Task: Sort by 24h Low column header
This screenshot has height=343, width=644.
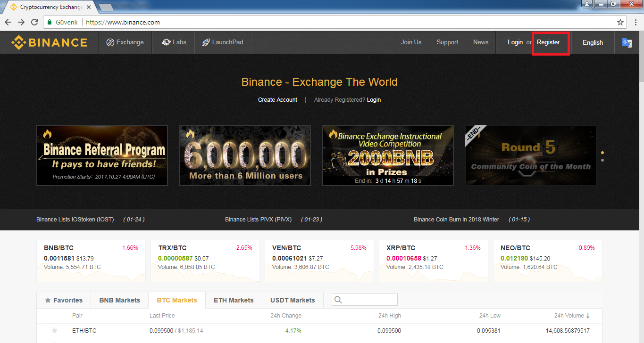Action: (x=490, y=316)
